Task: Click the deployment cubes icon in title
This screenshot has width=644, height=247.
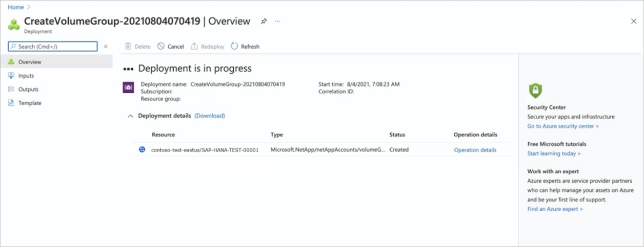Action: tap(14, 24)
